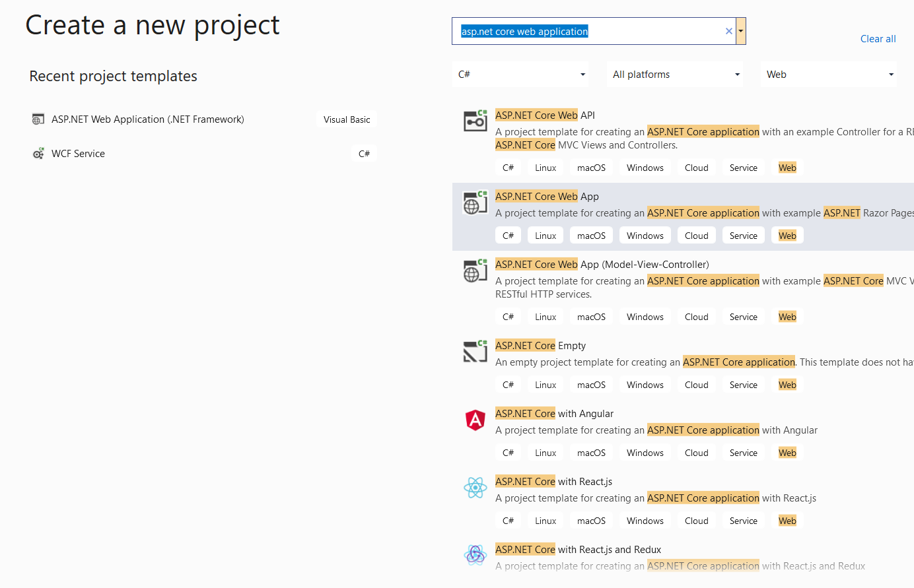
Task: Select ASP.NET Core with React.js template
Action: (x=553, y=482)
